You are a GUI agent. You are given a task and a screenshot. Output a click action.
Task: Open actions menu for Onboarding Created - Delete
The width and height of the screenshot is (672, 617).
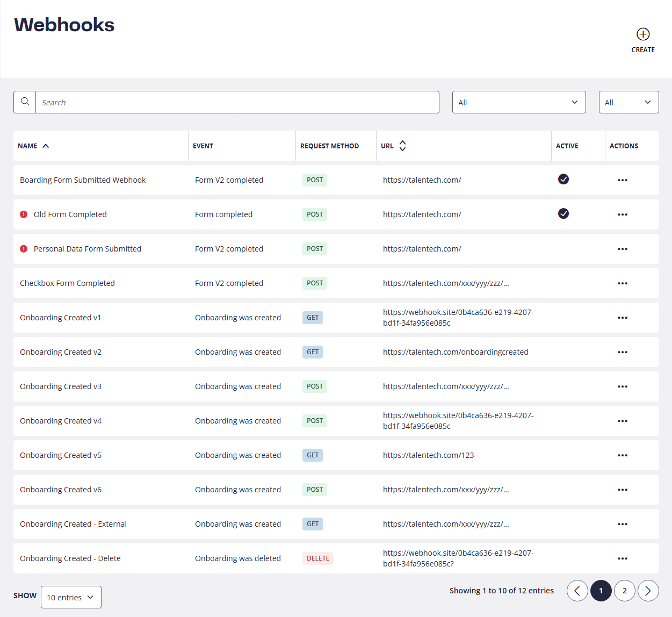click(x=623, y=558)
